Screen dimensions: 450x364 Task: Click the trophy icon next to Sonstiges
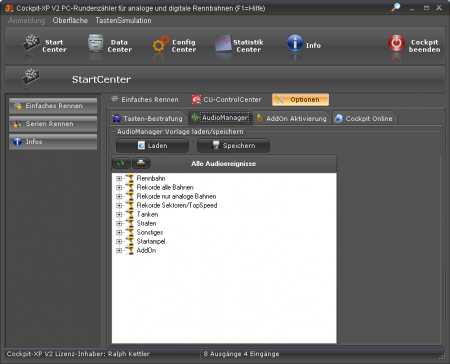[130, 232]
